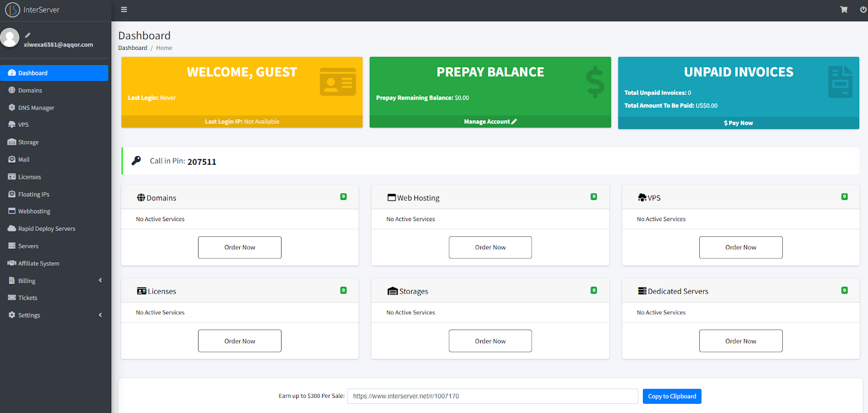Screen dimensions: 868x413
Task: Click the Licenses card icon
Action: point(142,291)
